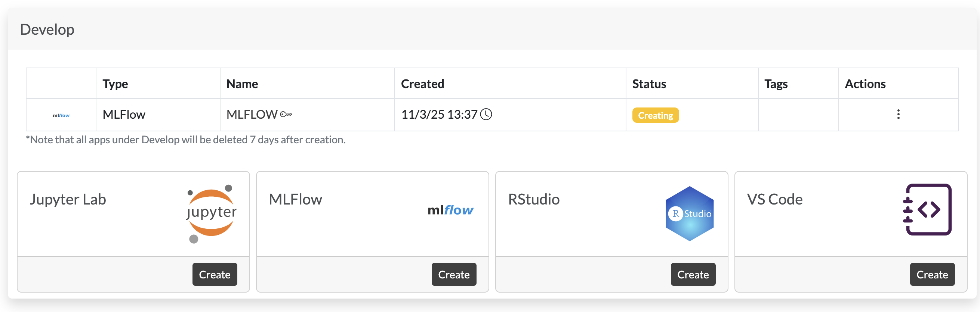This screenshot has width=980, height=312.
Task: Click the VS Code notebook icon
Action: coord(928,209)
